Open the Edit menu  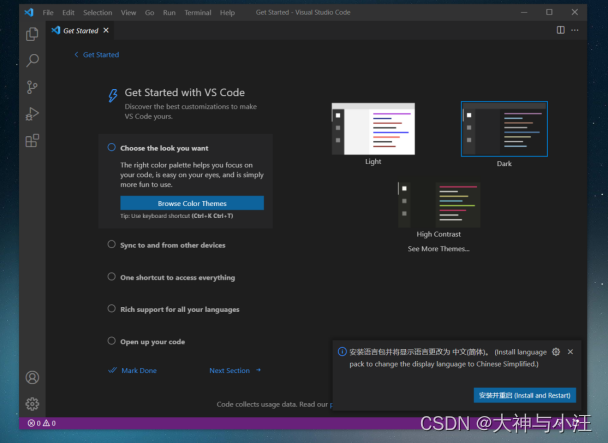[x=68, y=12]
